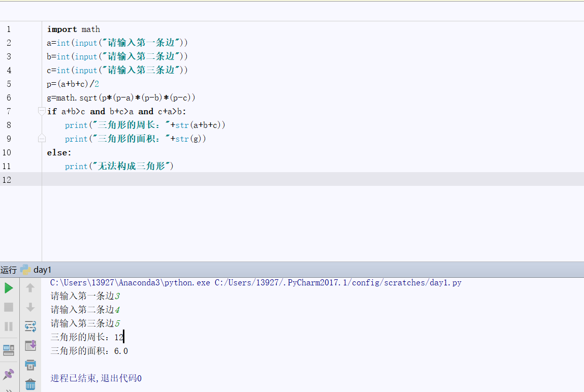Toggle pause console output
The image size is (584, 392).
click(9, 326)
